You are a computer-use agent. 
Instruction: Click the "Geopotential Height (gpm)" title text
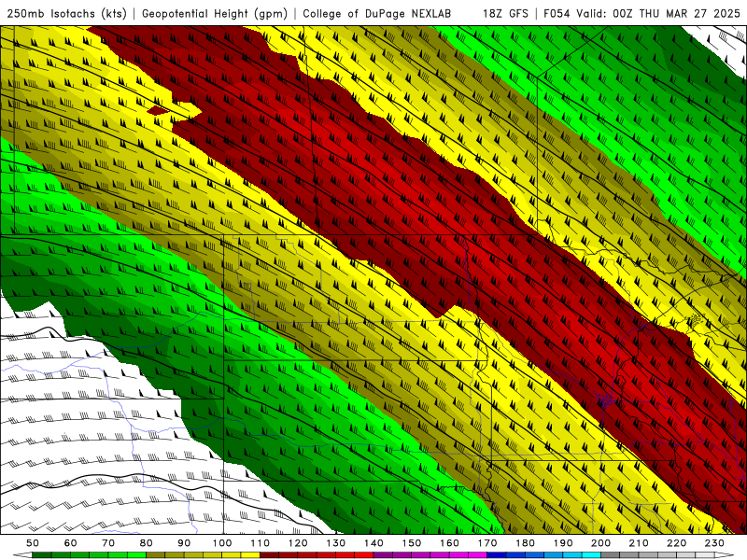pyautogui.click(x=215, y=14)
